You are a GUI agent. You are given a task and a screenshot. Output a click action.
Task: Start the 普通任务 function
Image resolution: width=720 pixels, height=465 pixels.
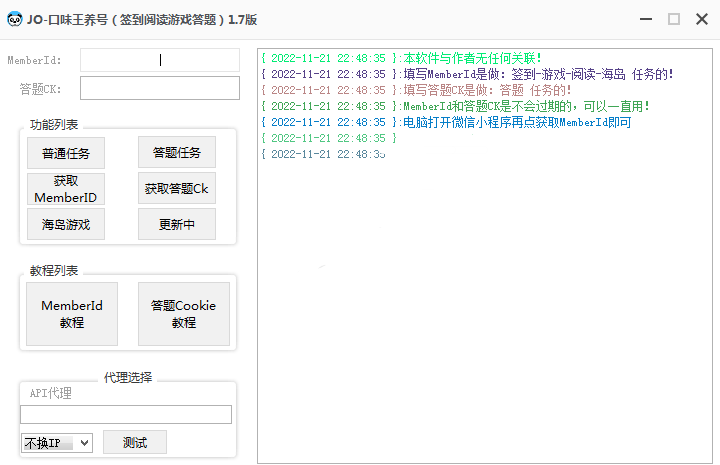(66, 153)
